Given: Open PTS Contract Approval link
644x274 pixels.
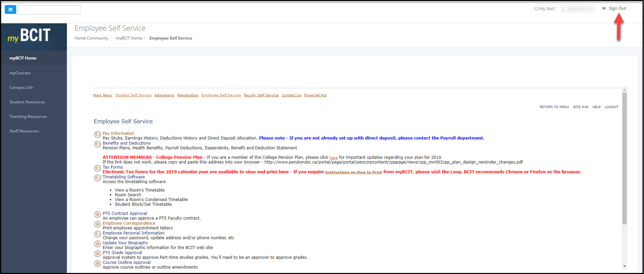Looking at the screenshot, I should (125, 214).
